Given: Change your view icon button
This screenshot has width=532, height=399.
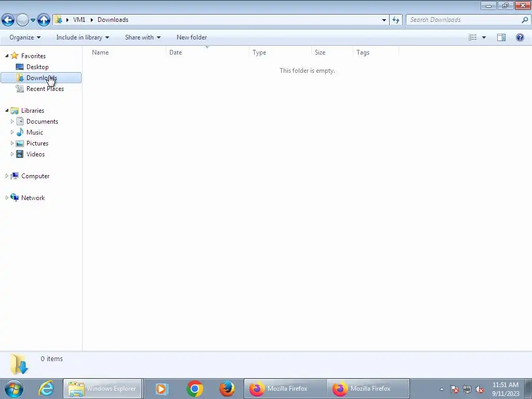Looking at the screenshot, I should 473,37.
